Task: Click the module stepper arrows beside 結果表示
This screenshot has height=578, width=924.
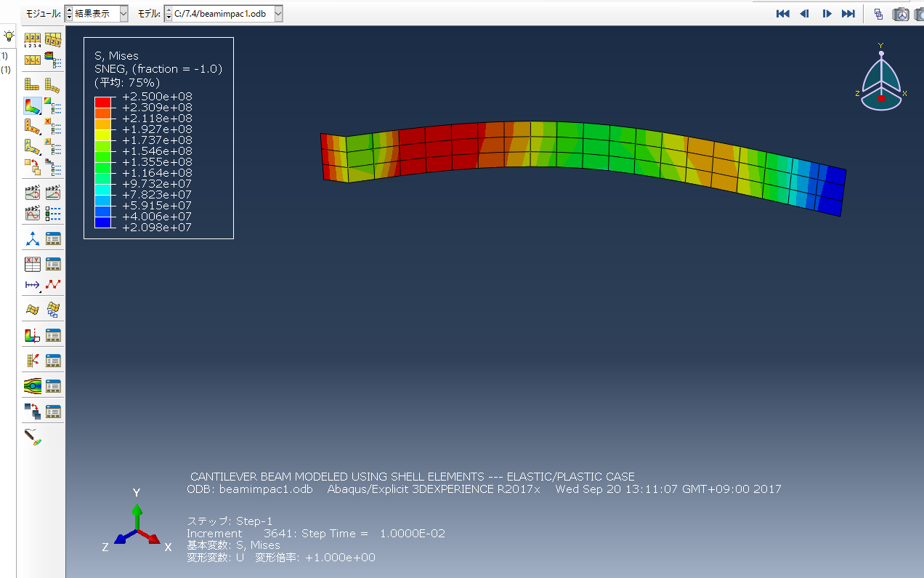Action: (x=69, y=14)
